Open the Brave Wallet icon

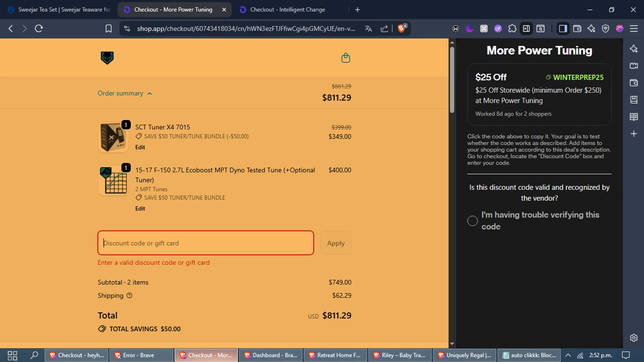577,28
